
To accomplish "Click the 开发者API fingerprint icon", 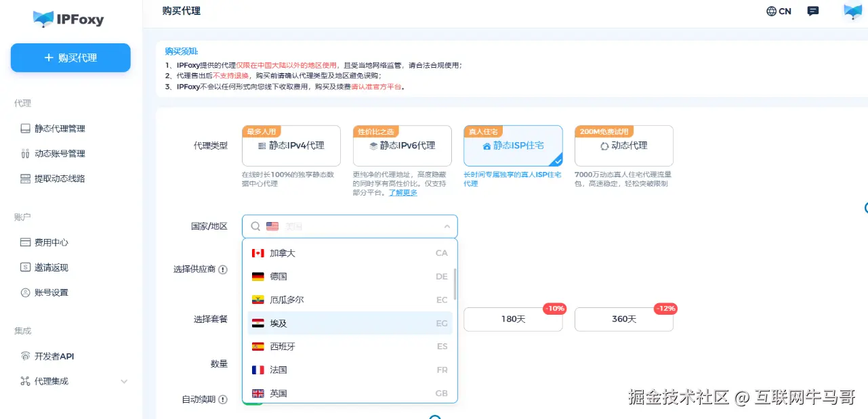I will tap(25, 356).
